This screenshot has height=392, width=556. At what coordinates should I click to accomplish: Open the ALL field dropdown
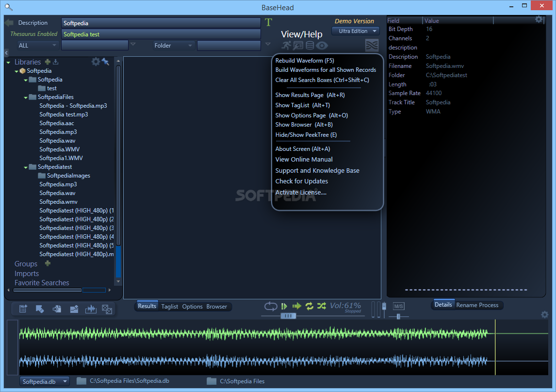tap(37, 46)
